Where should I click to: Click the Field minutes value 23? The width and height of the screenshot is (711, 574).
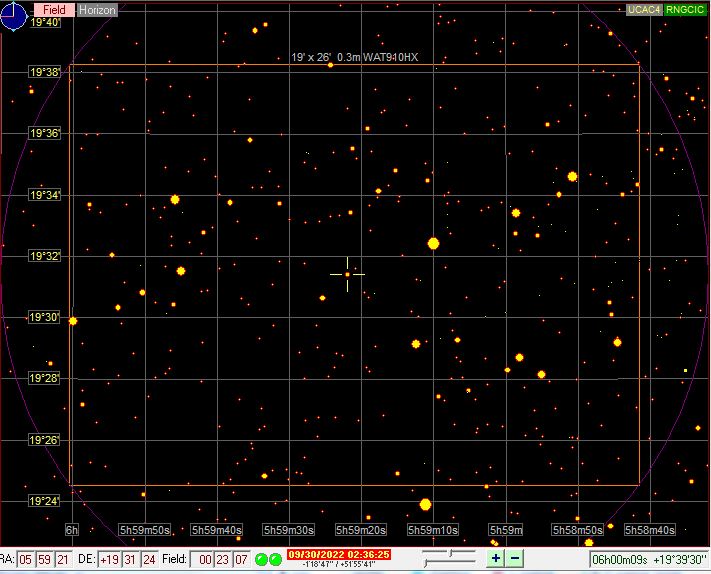(222, 559)
